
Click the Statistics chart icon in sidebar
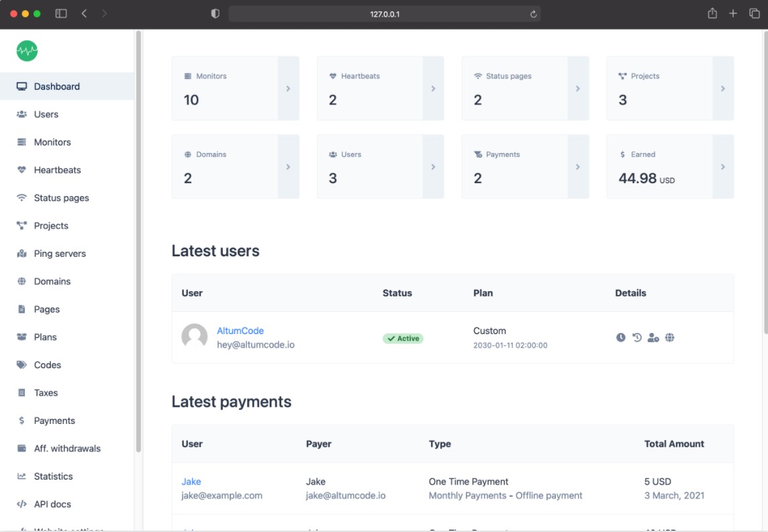(x=21, y=476)
